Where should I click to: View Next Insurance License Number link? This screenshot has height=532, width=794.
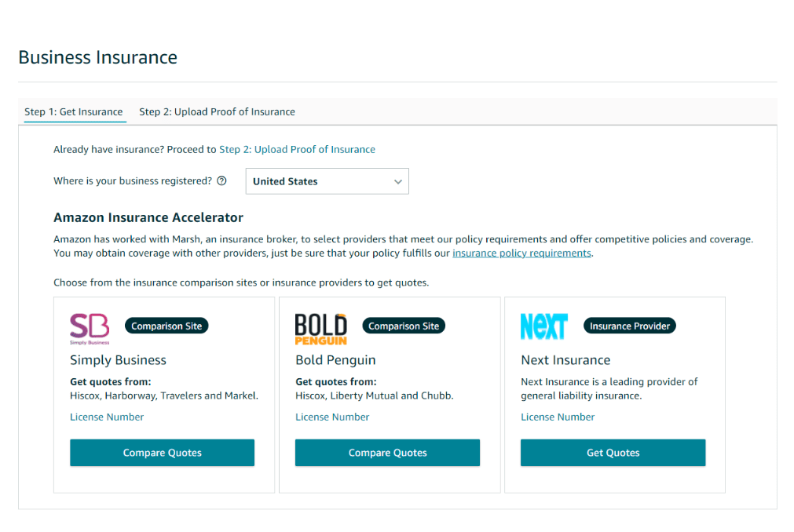558,417
